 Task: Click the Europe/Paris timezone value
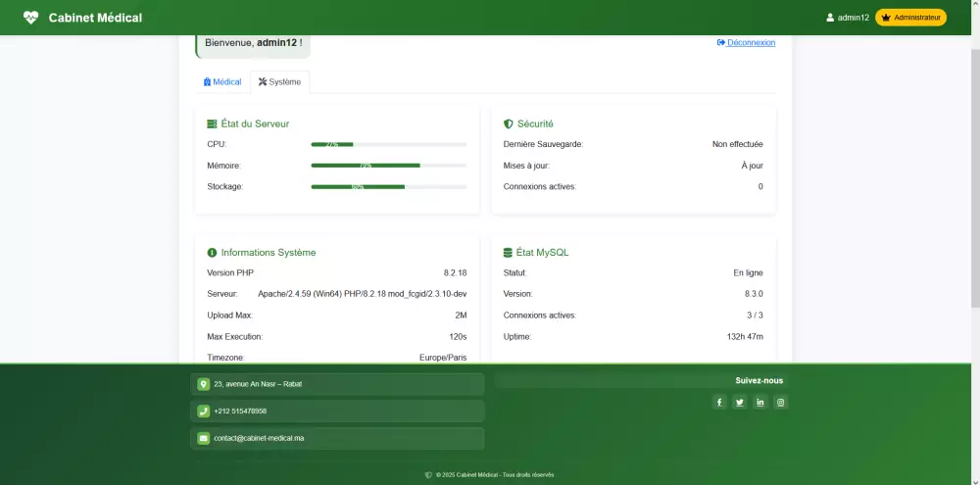coord(443,358)
